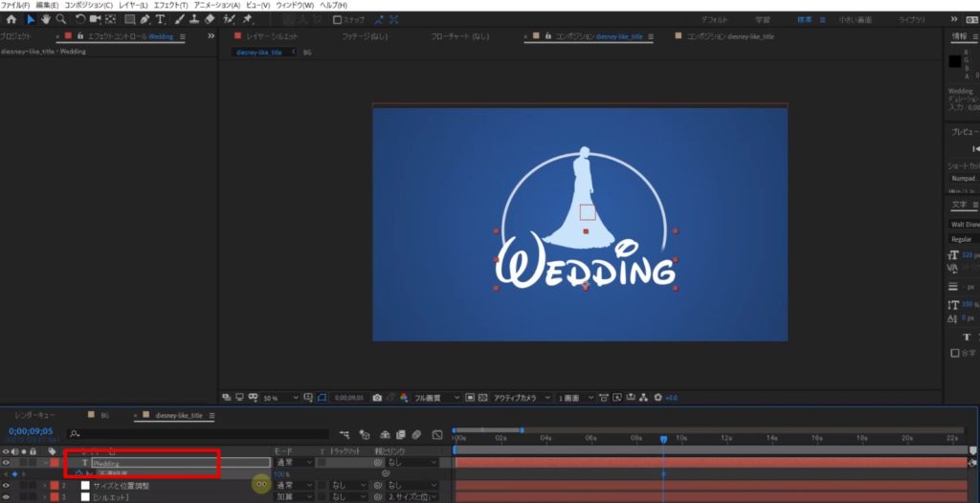This screenshot has width=980, height=503.
Task: Select the Camera tool
Action: (96, 19)
